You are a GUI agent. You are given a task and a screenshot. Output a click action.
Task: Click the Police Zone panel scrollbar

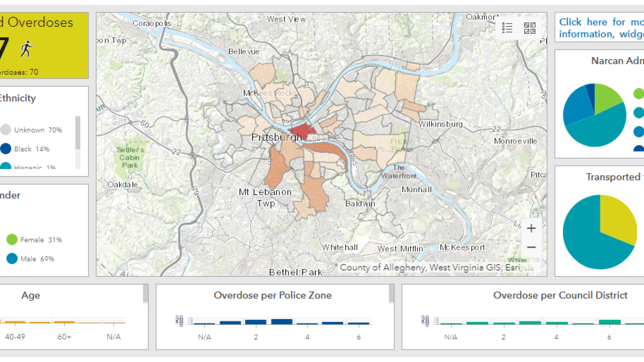click(391, 294)
